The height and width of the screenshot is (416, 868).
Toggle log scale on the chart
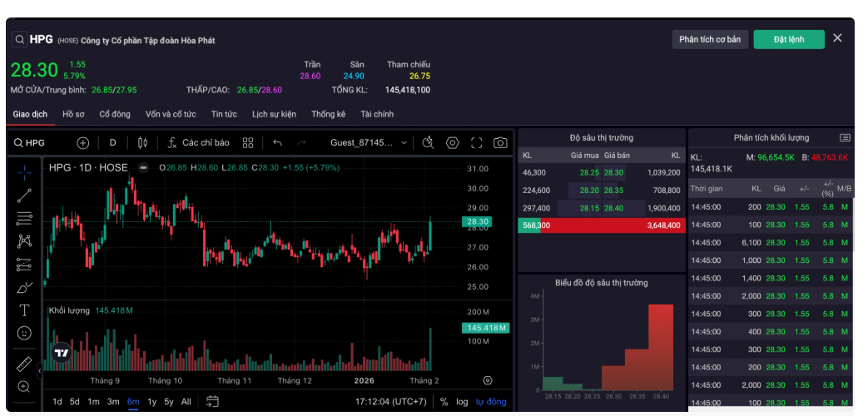(x=462, y=402)
